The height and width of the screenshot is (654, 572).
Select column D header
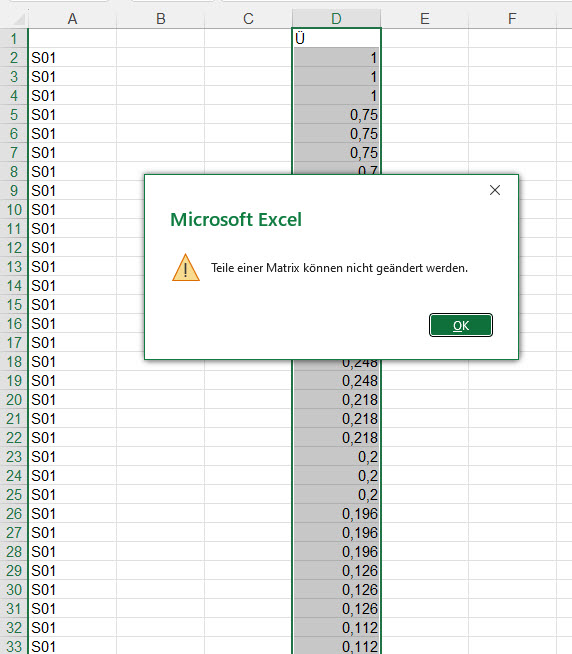click(336, 19)
